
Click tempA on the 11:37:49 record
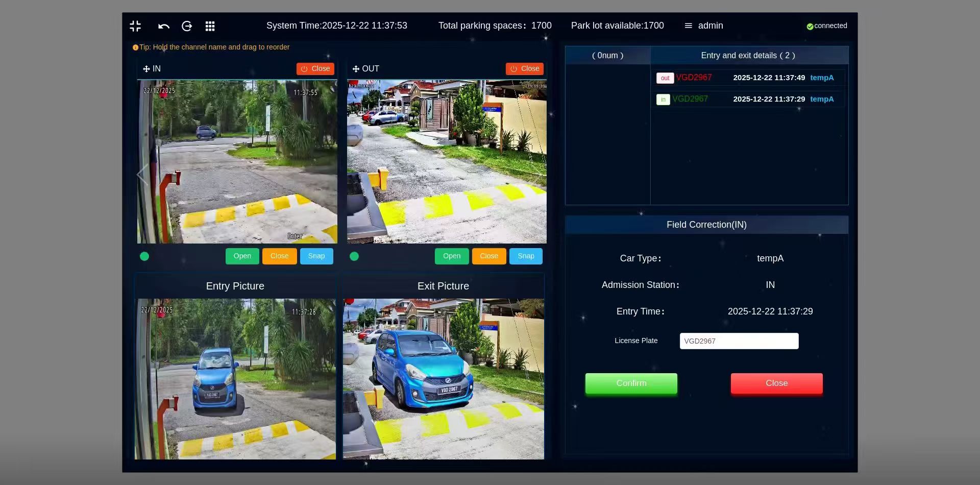(x=822, y=78)
